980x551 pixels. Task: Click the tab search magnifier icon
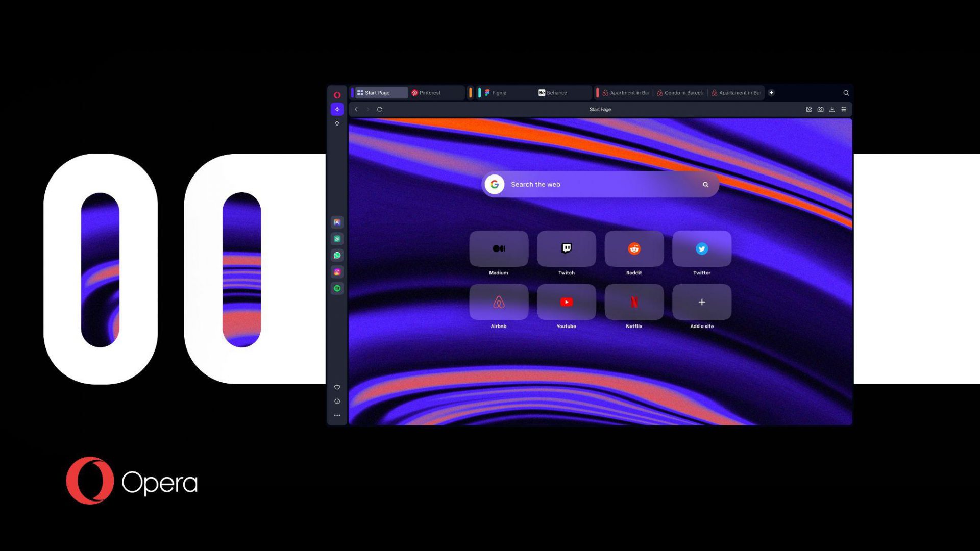(x=846, y=93)
